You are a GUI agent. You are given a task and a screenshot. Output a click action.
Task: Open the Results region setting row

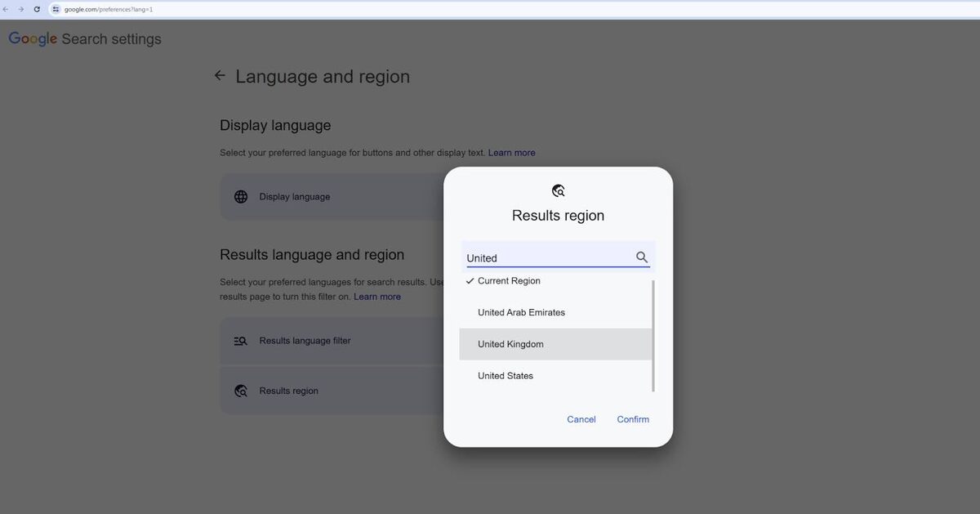click(332, 391)
